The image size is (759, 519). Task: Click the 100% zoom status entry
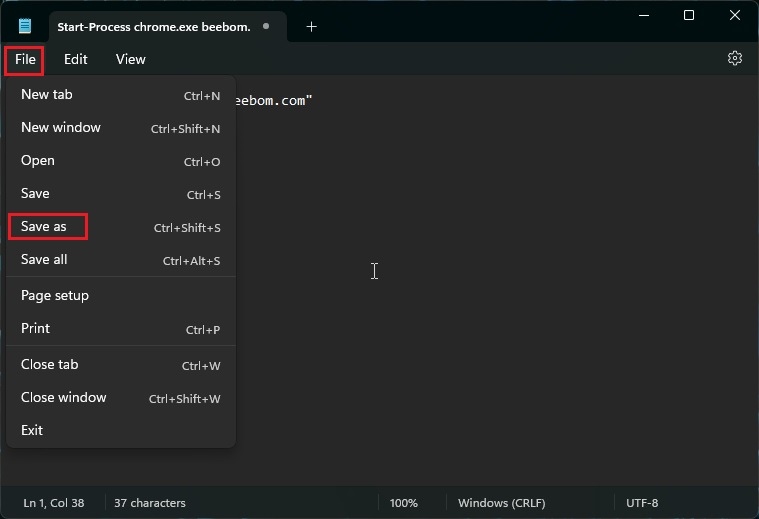[404, 503]
